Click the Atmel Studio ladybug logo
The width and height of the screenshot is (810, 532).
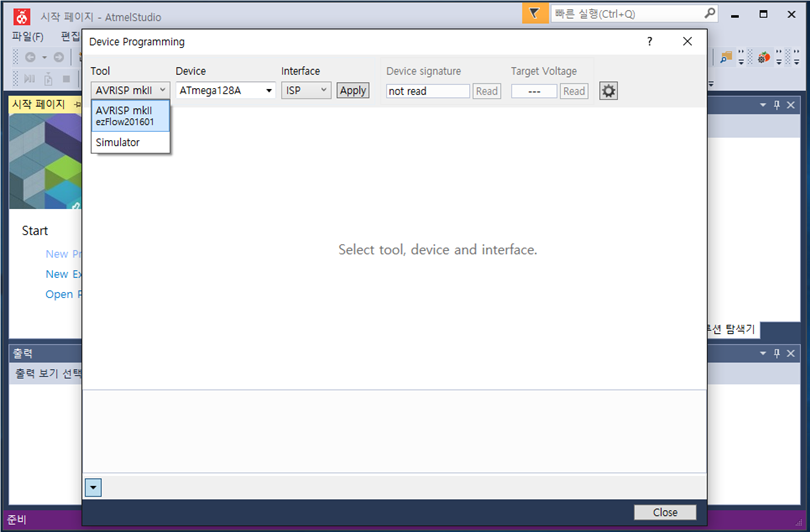pyautogui.click(x=22, y=17)
